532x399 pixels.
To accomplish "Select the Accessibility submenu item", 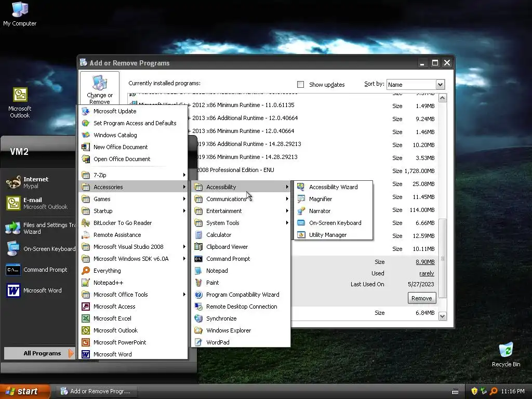I will 241,187.
